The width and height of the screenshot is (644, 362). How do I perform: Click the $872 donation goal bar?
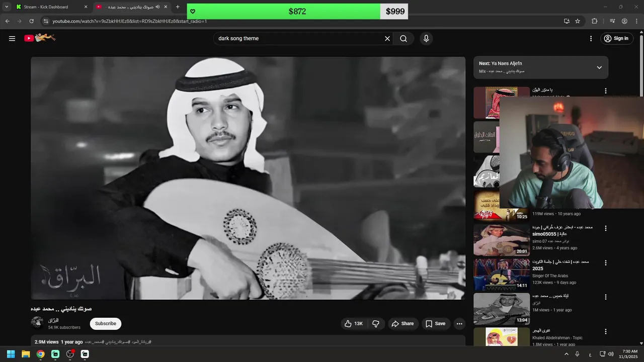297,11
